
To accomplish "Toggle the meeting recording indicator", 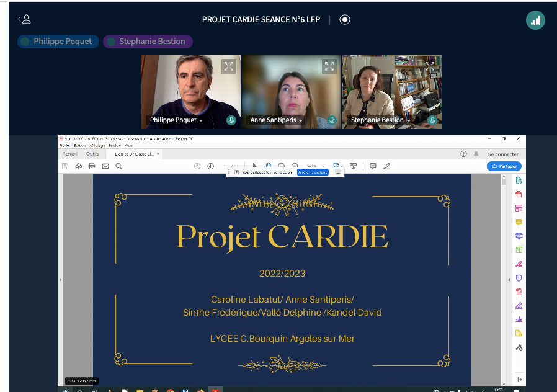I will coord(345,19).
